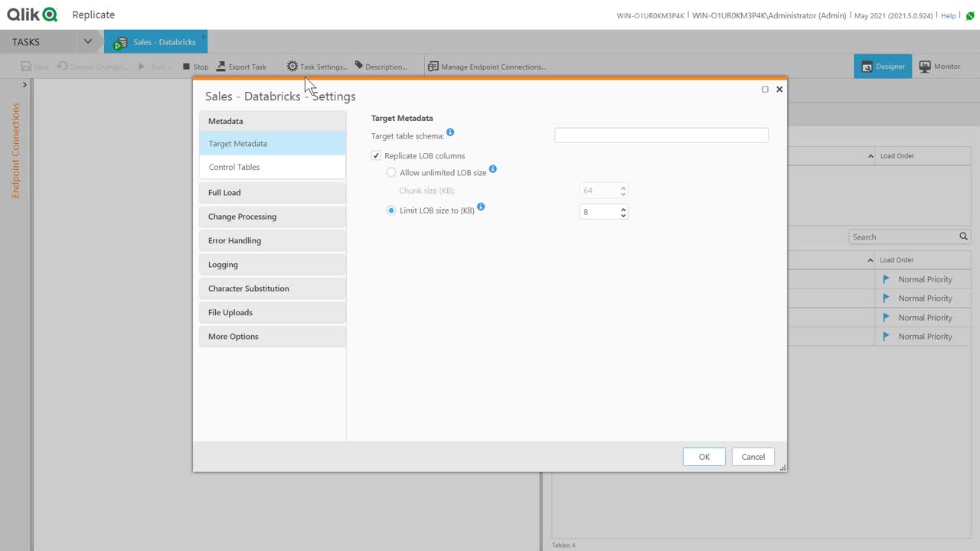Screen dimensions: 980x551
Task: Expand the File Uploads section
Action: (x=273, y=312)
